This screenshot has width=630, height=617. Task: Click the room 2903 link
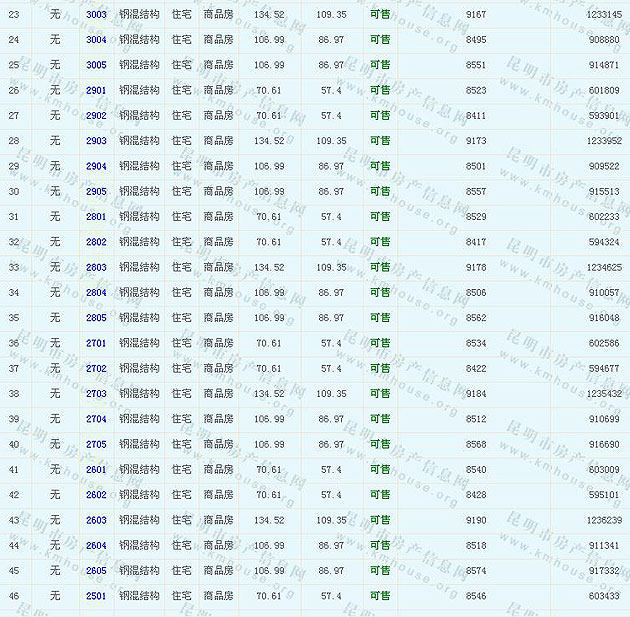tap(96, 141)
